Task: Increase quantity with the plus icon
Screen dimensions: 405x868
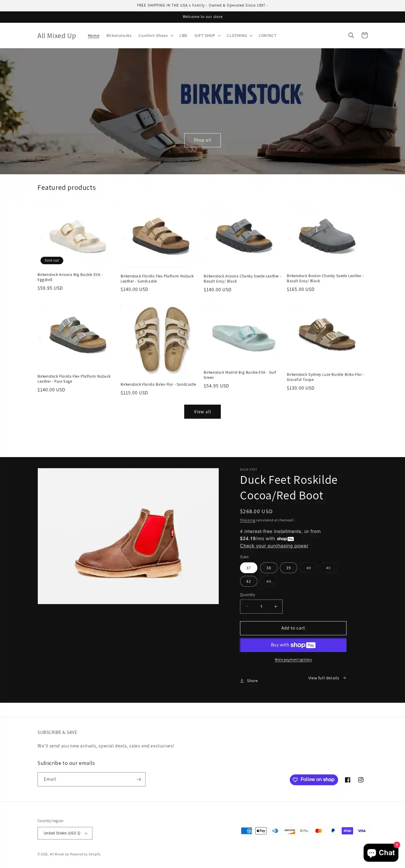Action: click(275, 606)
